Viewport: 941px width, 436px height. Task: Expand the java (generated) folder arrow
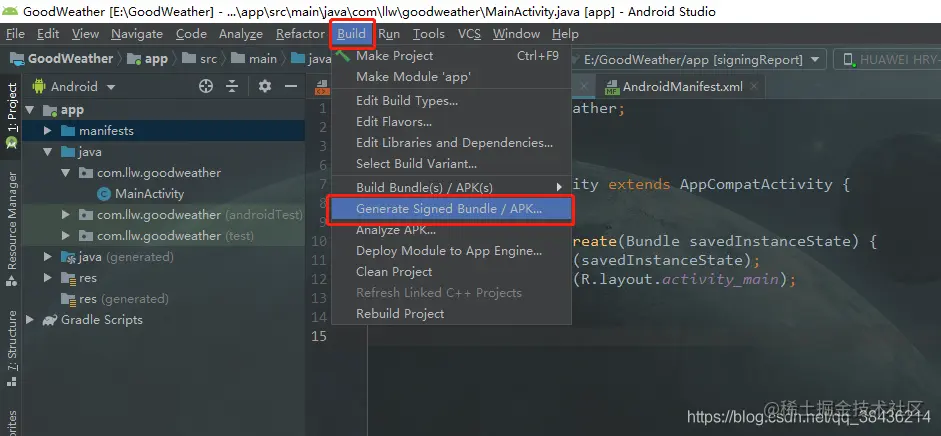tap(47, 257)
